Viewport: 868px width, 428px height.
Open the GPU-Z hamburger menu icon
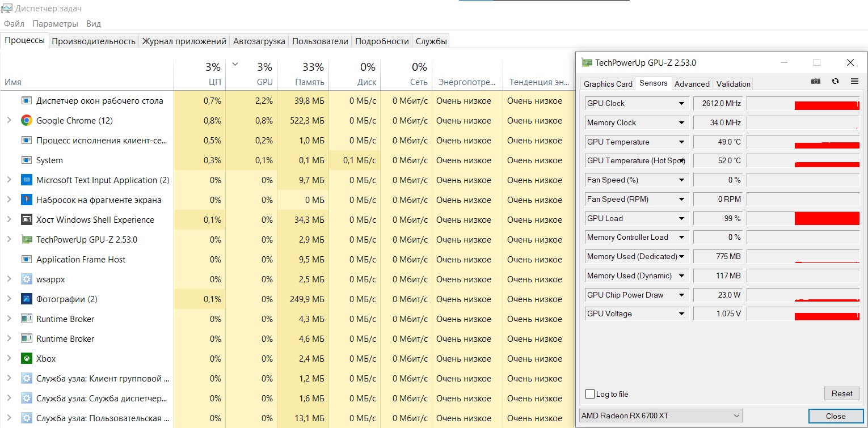coord(854,81)
